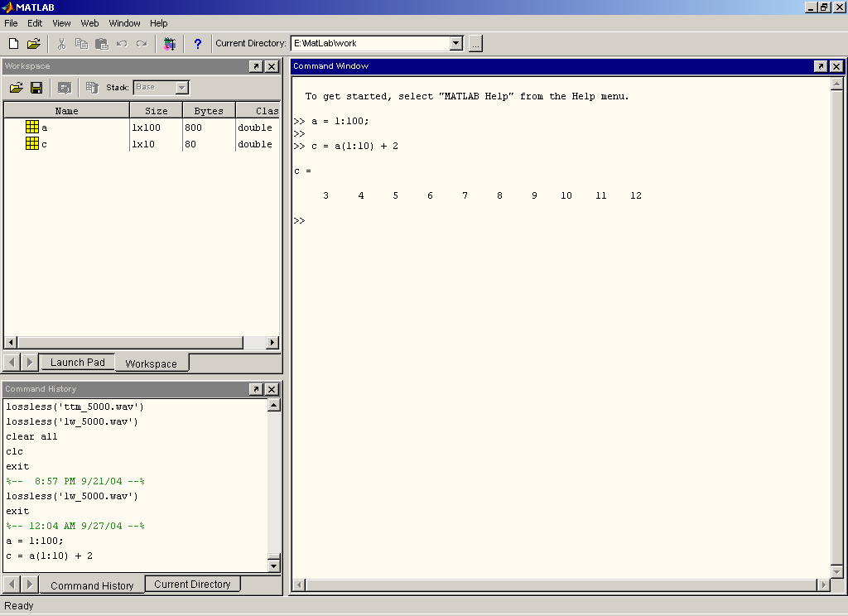Close the Command History panel
The height and width of the screenshot is (616, 848).
point(272,389)
